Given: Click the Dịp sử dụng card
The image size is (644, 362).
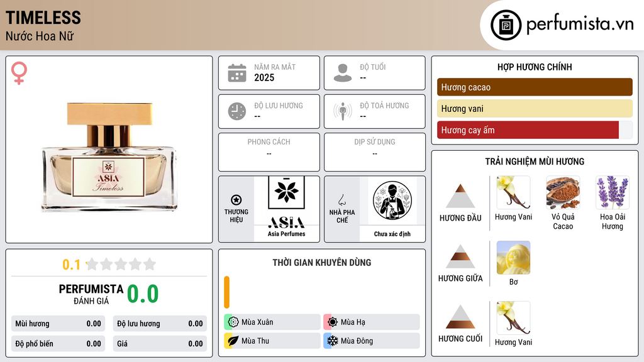Looking at the screenshot, I should 375,152.
